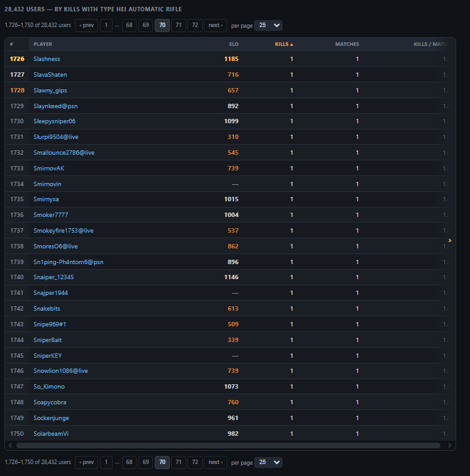Image resolution: width=470 pixels, height=476 pixels.
Task: Open player profile Smirnovin
Action: click(x=47, y=184)
